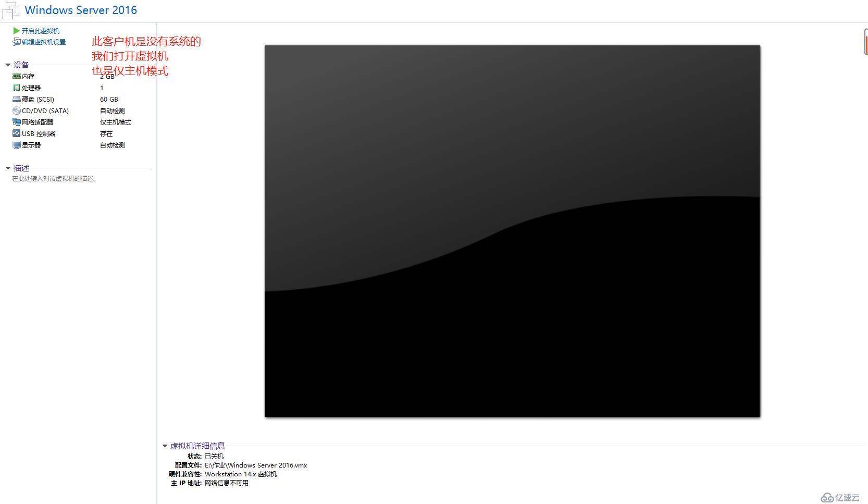Click the CD/DVD (SATA) disc icon
The image size is (868, 504).
(16, 110)
